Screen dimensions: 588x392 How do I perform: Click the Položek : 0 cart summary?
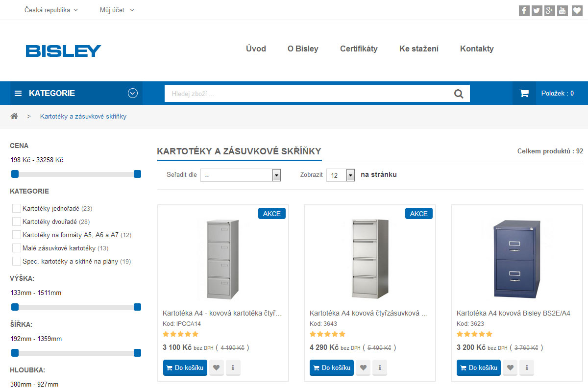click(558, 93)
